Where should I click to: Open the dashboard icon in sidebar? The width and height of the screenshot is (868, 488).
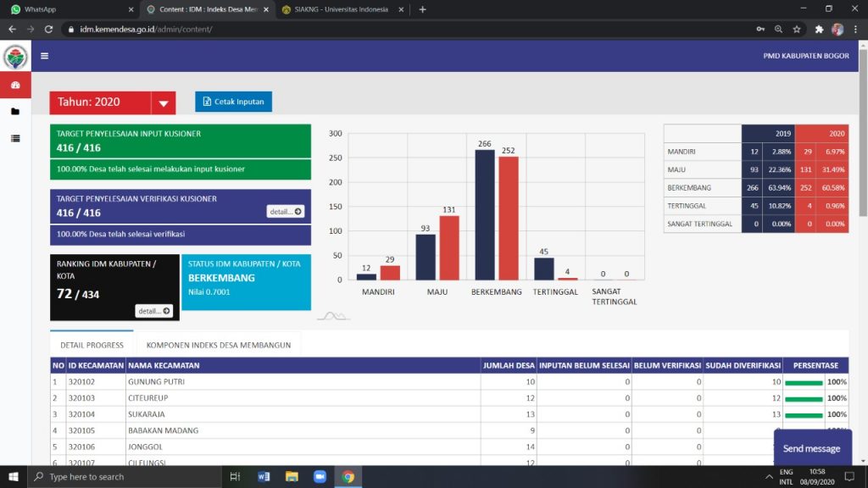coord(15,85)
